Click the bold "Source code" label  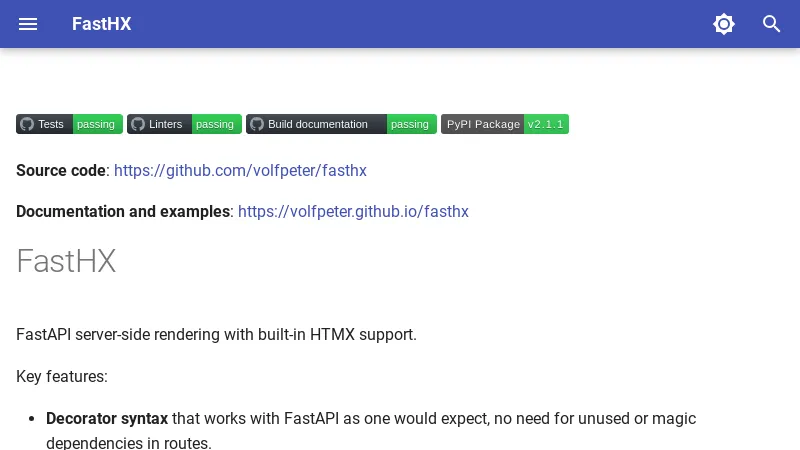point(61,171)
